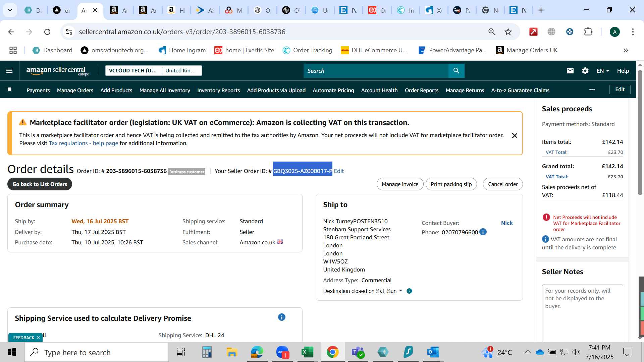Dismiss the marketplace facilitator alert
This screenshot has width=644, height=362.
tap(515, 136)
